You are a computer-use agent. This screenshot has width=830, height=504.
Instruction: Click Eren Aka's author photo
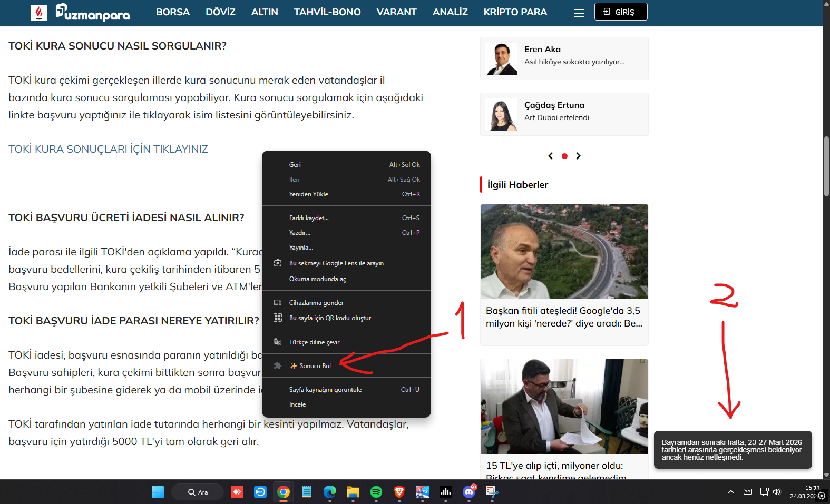point(501,59)
